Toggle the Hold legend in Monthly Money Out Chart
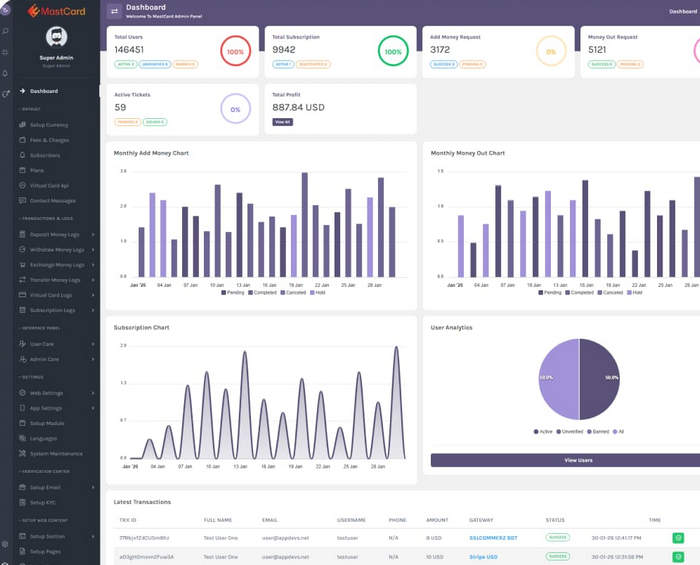Image resolution: width=700 pixels, height=565 pixels. point(637,293)
